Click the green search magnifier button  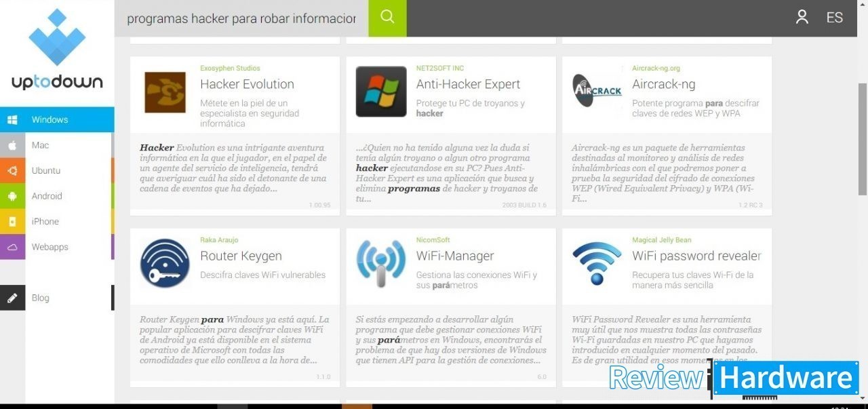coord(387,18)
